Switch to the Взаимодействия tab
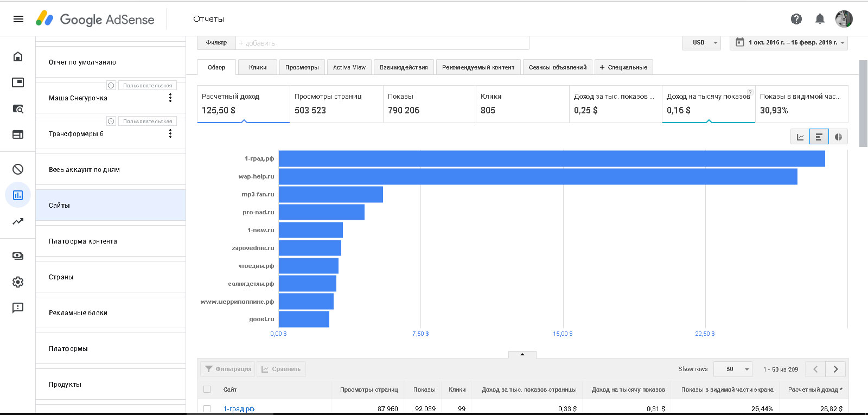 [x=404, y=67]
